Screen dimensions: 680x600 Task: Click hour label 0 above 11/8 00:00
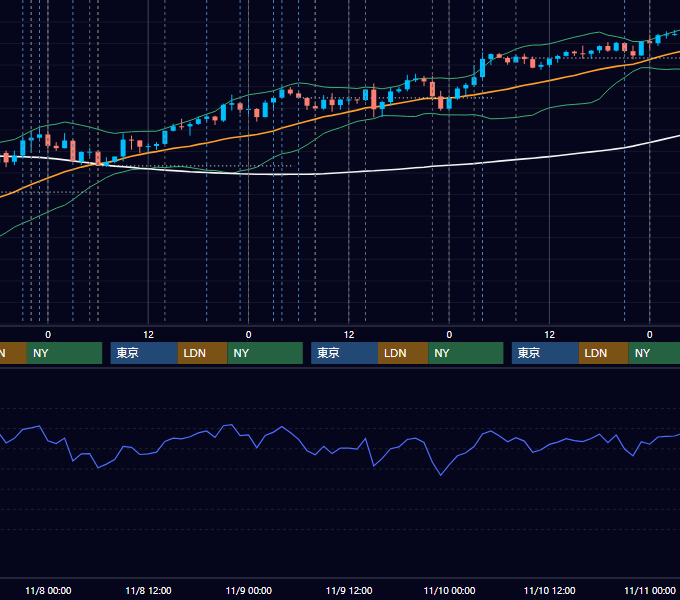click(48, 335)
